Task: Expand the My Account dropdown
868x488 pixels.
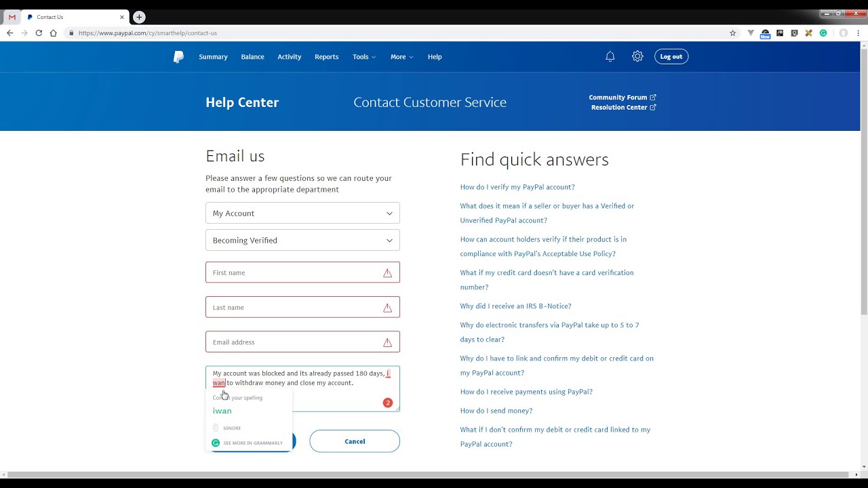Action: point(302,213)
